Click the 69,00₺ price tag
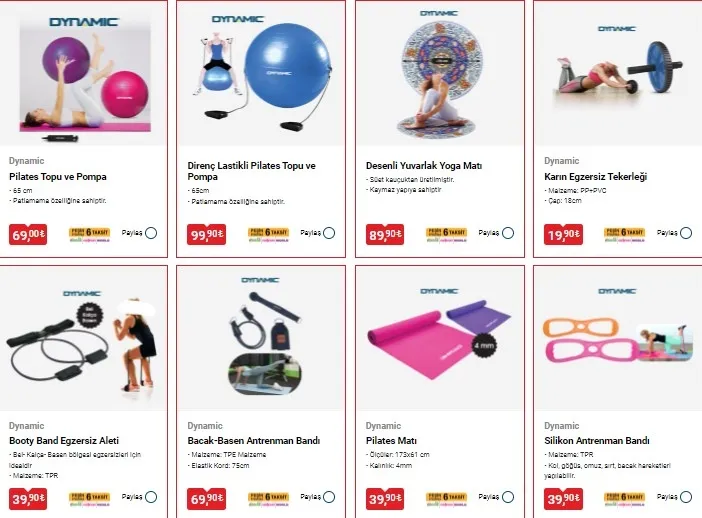 [x=28, y=234]
